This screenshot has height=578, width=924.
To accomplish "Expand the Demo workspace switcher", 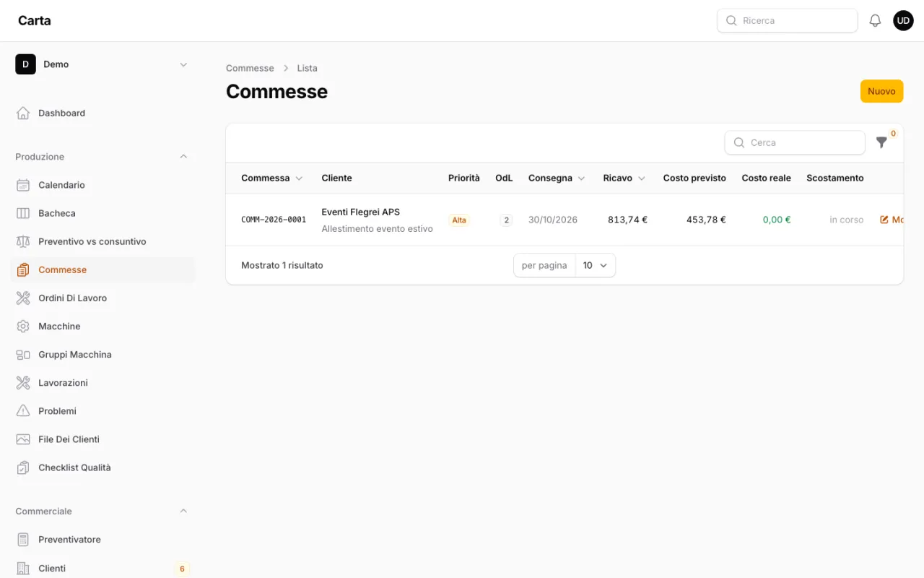I will pos(103,64).
